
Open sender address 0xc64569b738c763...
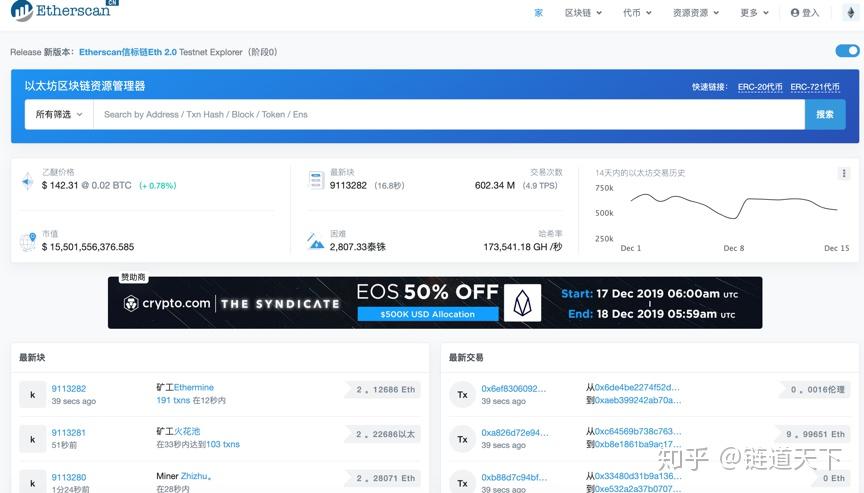[638, 431]
